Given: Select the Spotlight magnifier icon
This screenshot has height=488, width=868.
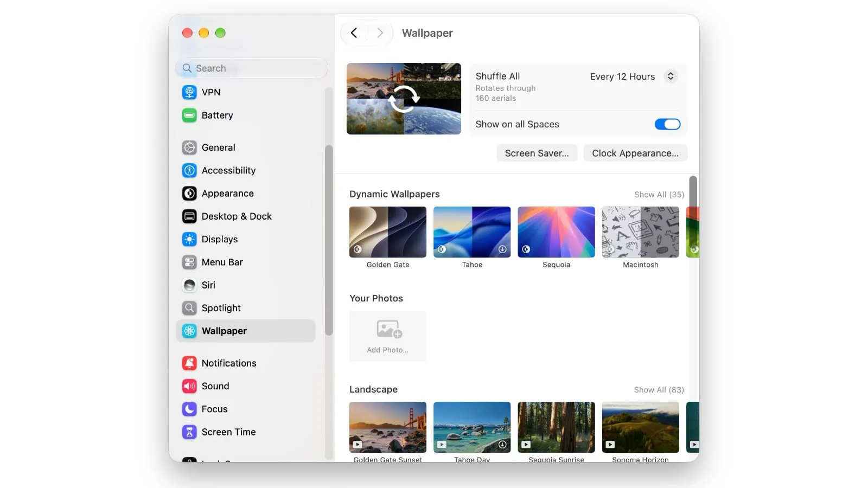Looking at the screenshot, I should 189,308.
